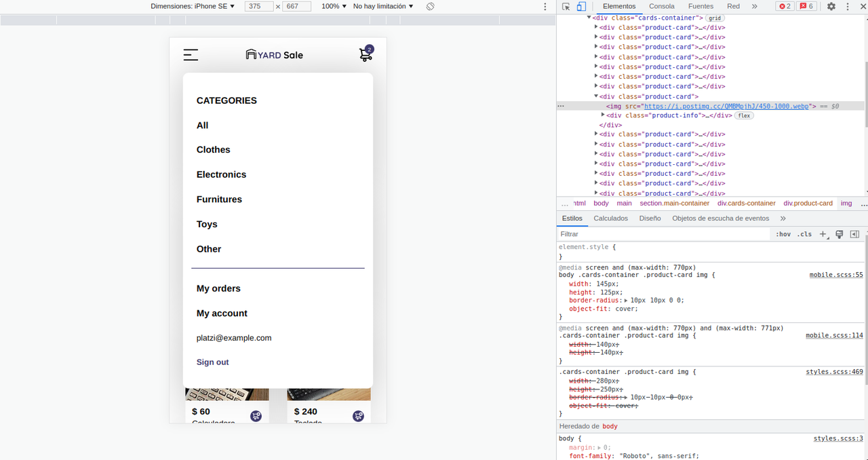Select the All category
This screenshot has width=868, height=460.
(x=203, y=126)
